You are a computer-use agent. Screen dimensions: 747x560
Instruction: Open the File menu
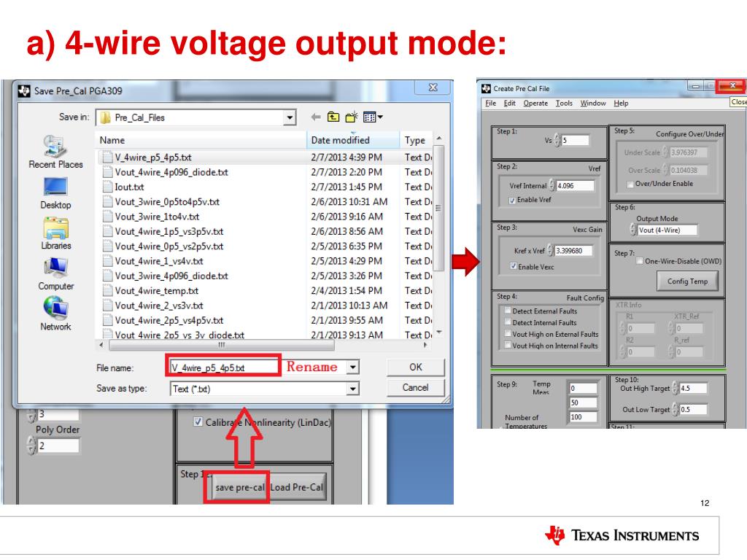click(491, 103)
